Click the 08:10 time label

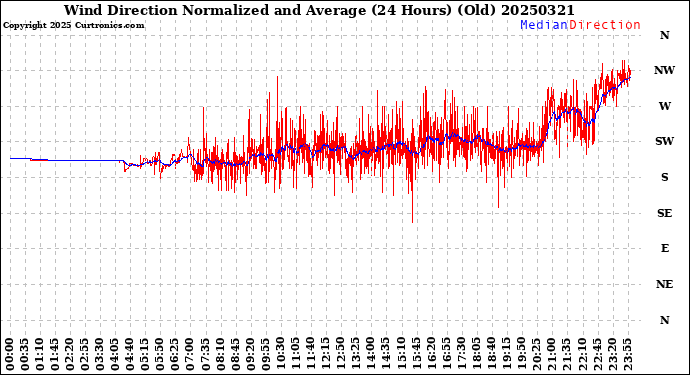tap(221, 354)
